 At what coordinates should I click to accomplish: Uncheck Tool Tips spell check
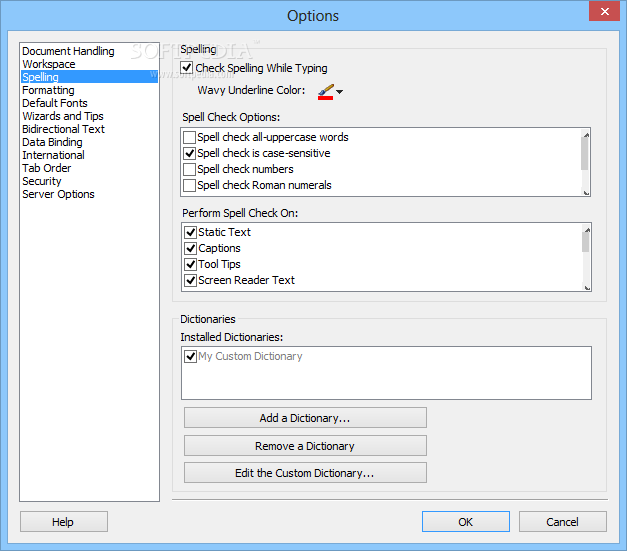[190, 264]
